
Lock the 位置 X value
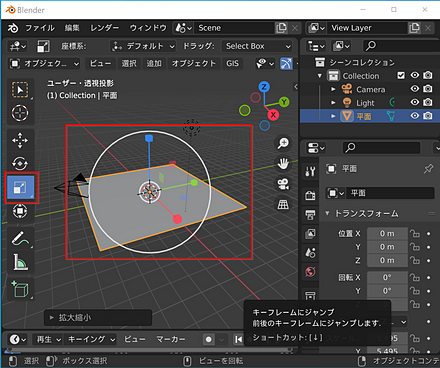415,234
